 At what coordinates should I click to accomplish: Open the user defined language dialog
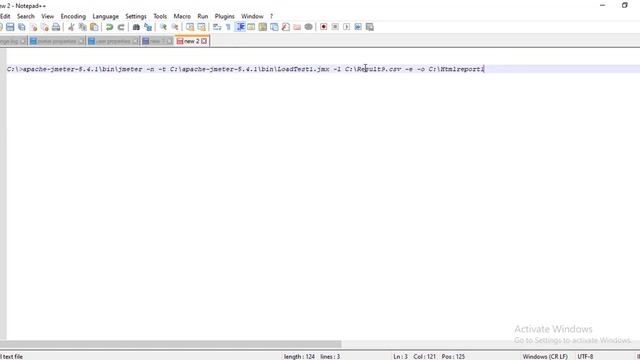point(251,27)
